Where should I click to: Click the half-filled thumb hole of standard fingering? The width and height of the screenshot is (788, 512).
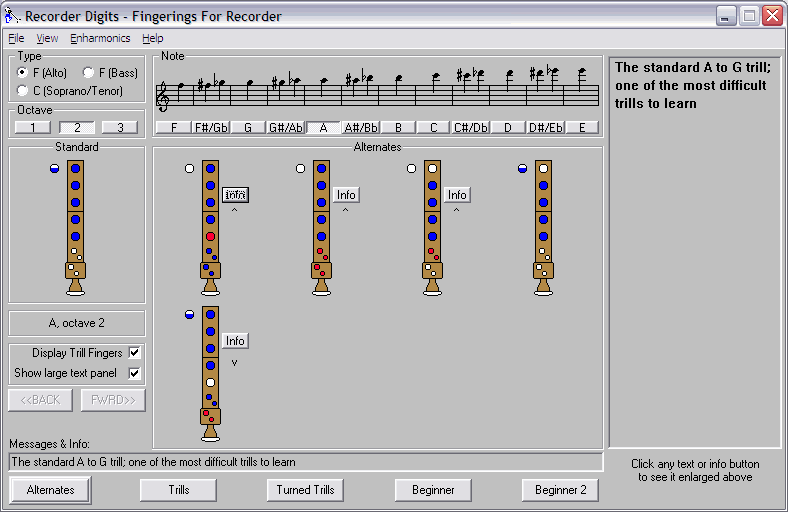pyautogui.click(x=55, y=169)
